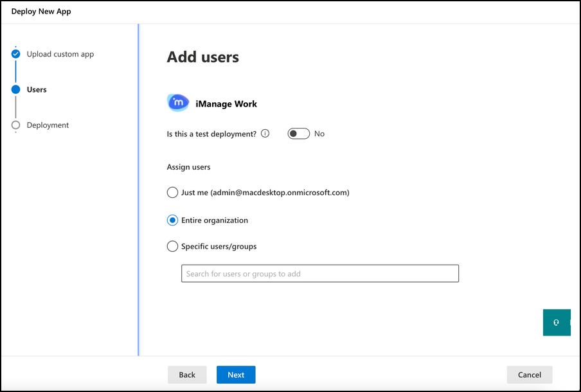This screenshot has height=392, width=581.
Task: Go to the Upload custom app step label
Action: 60,54
